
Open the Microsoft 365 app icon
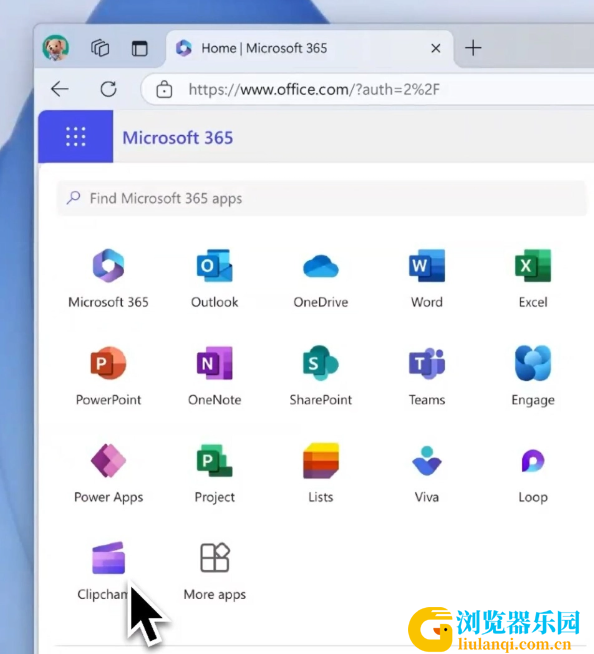tap(108, 266)
